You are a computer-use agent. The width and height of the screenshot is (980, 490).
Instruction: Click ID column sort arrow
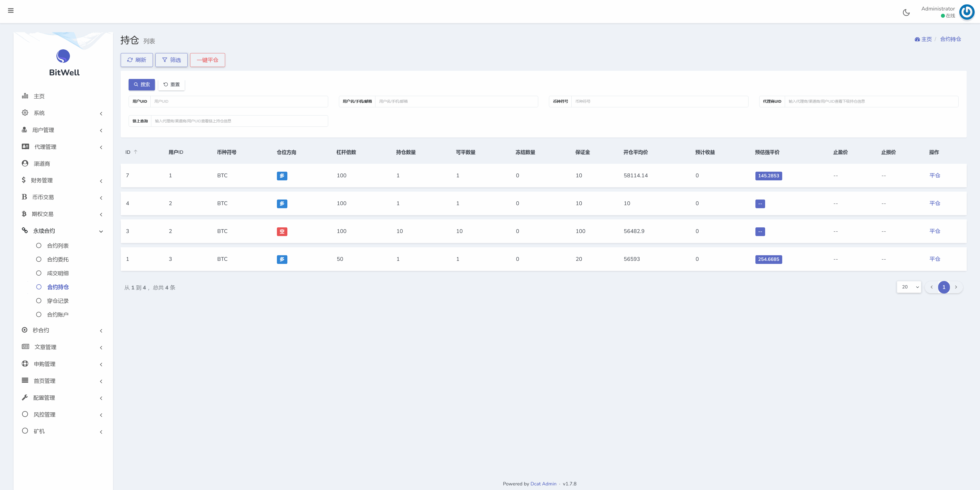pos(136,152)
